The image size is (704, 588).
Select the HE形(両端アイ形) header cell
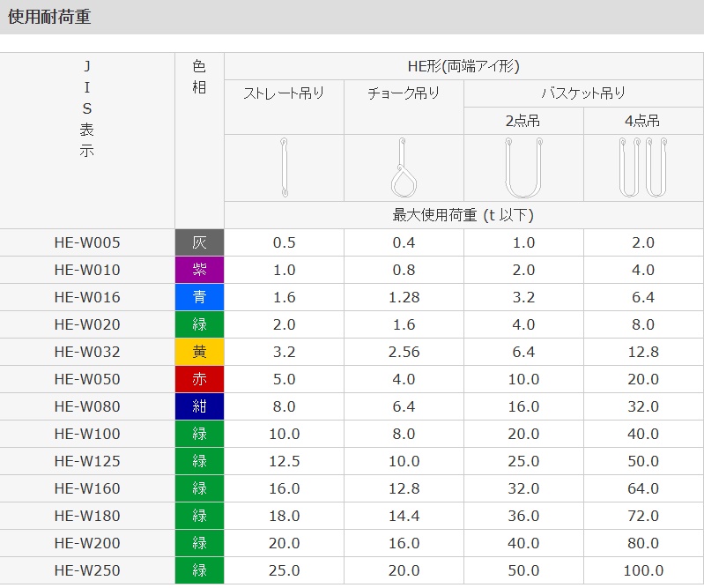tap(463, 66)
